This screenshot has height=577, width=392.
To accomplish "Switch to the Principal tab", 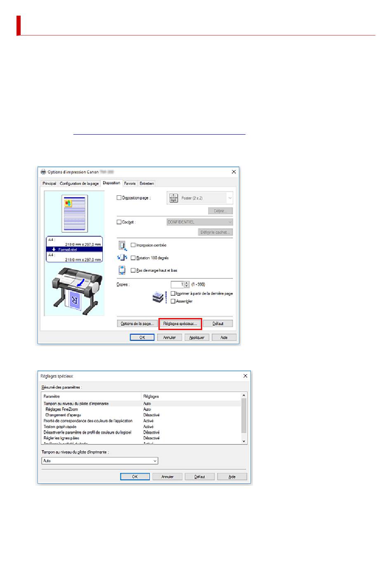I will tap(50, 183).
